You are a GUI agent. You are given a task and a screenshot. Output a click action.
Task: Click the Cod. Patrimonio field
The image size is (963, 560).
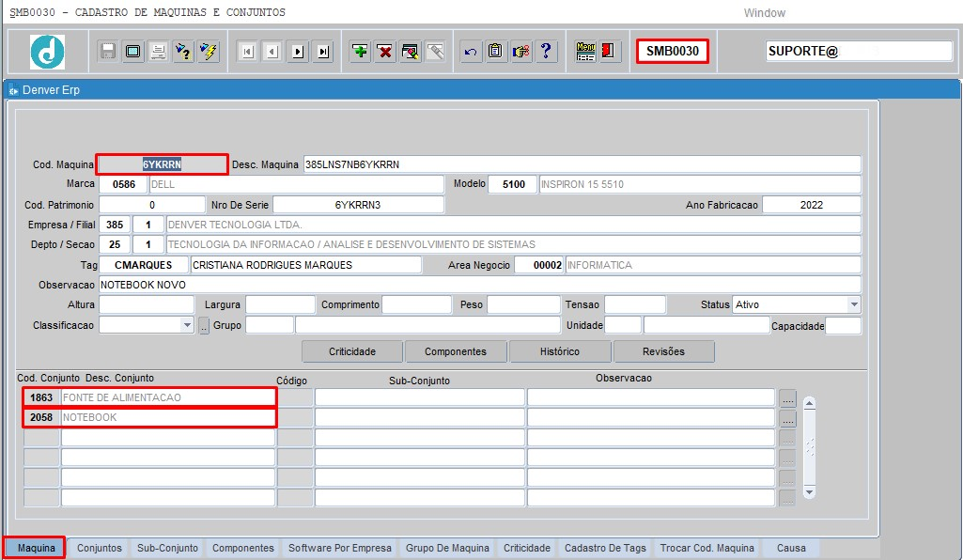point(151,205)
